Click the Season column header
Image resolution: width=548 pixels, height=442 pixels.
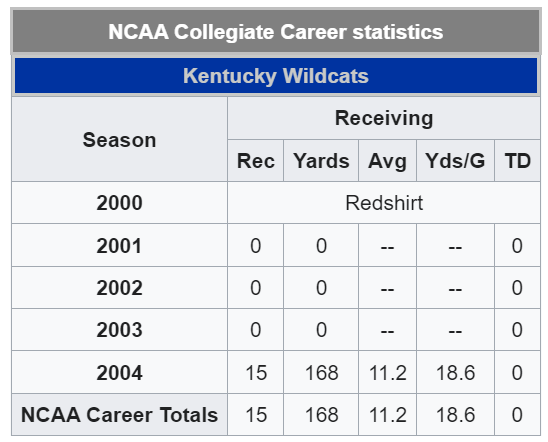point(120,139)
